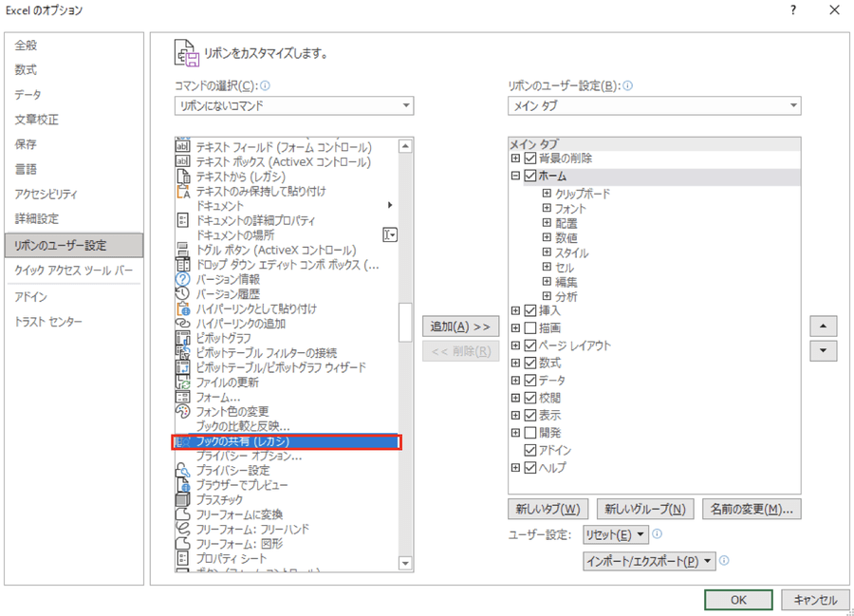Click the フリーフォームに変換 icon
The height and width of the screenshot is (616, 854).
click(x=183, y=514)
